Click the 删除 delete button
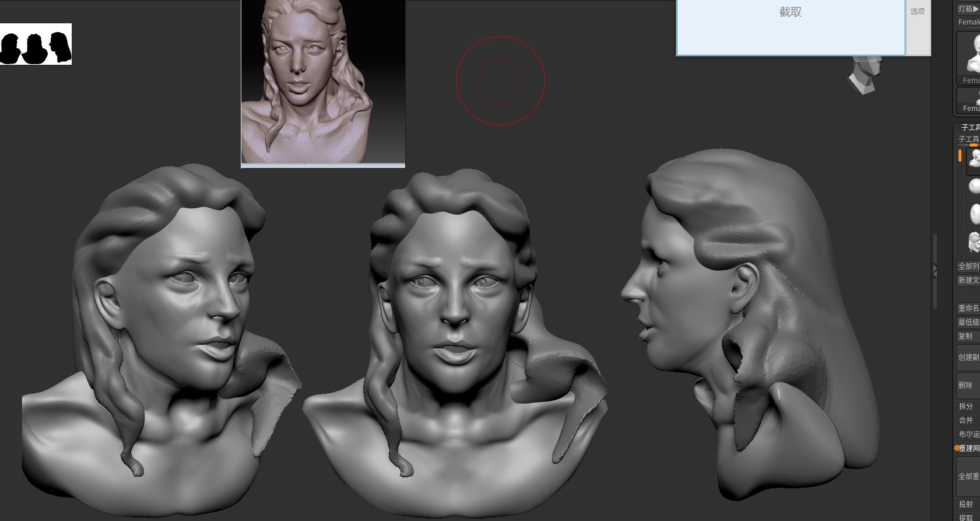The image size is (980, 521). click(x=968, y=385)
